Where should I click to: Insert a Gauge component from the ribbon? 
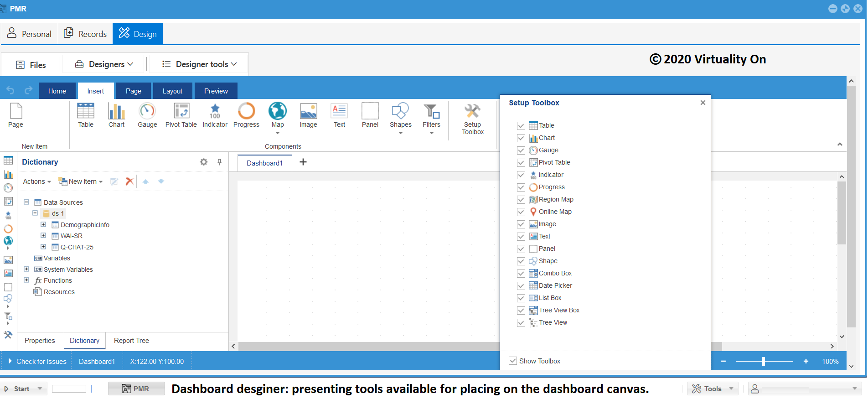(147, 115)
